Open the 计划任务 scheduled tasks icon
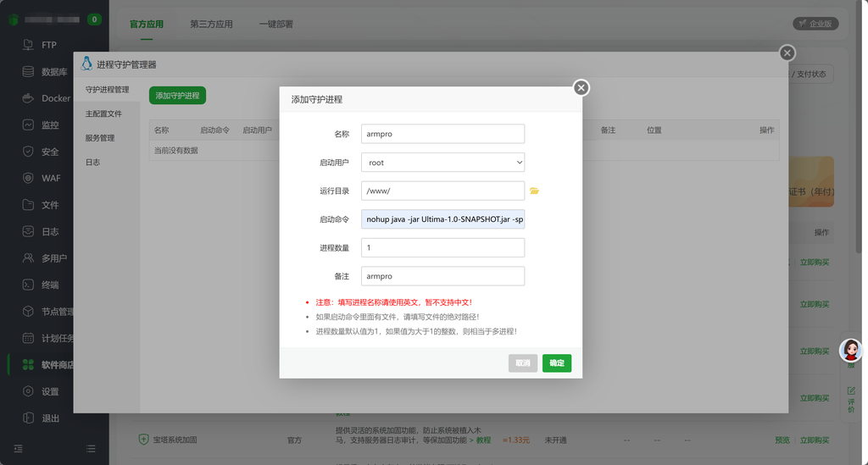 (28, 338)
